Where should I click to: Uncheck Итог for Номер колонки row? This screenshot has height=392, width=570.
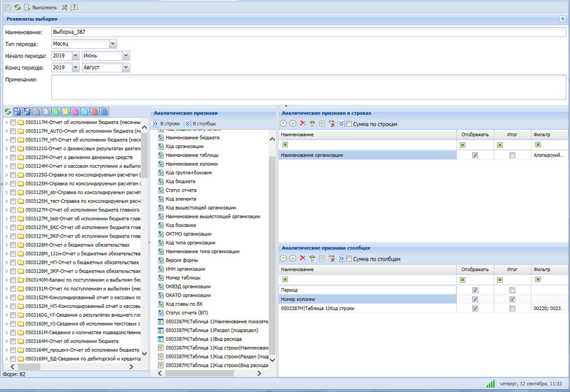512,299
